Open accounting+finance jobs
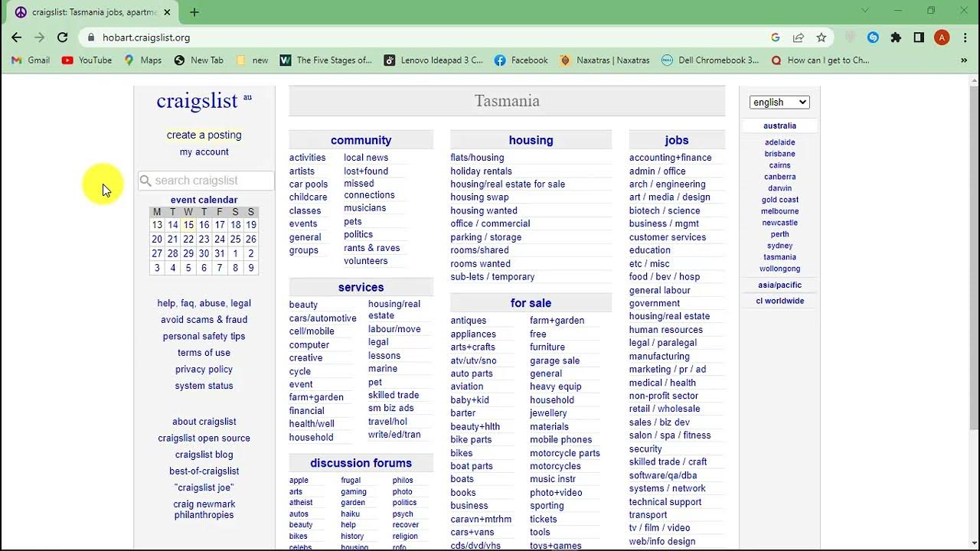980x551 pixels. [671, 158]
